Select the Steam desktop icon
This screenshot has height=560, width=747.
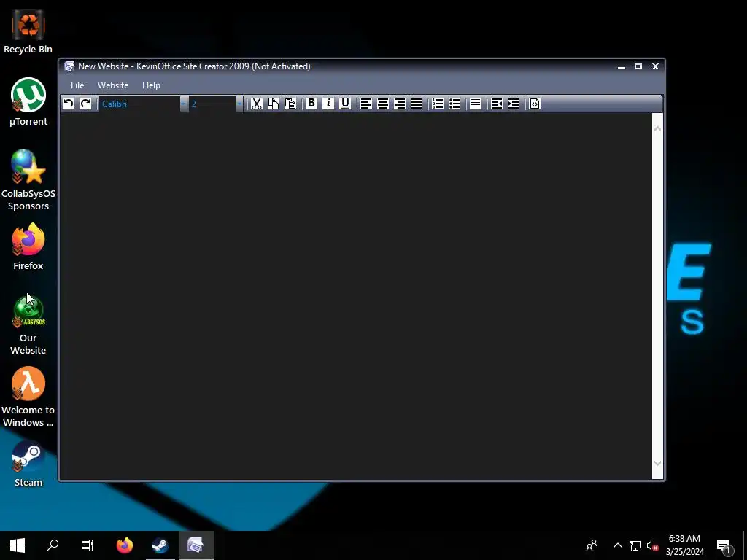pos(28,464)
